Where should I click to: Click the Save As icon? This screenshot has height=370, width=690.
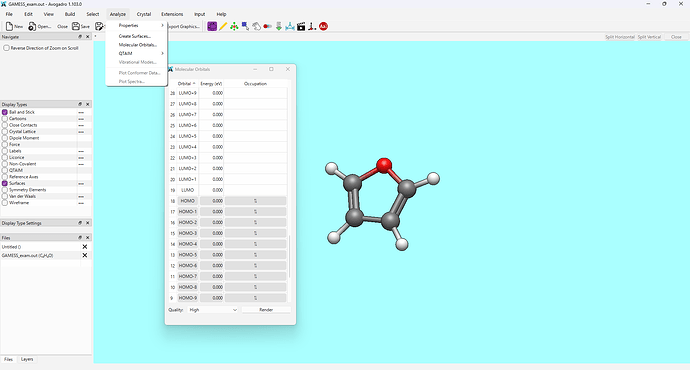coord(99,26)
